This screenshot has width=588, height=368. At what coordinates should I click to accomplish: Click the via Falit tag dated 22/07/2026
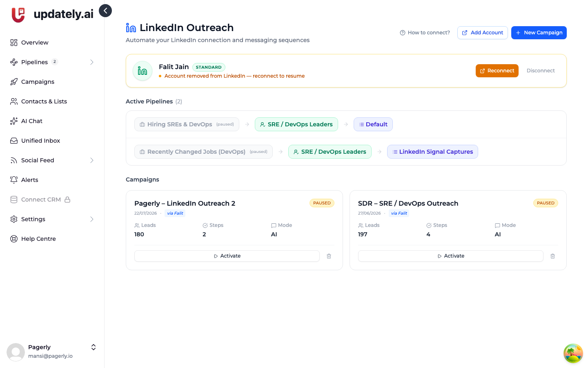[175, 213]
